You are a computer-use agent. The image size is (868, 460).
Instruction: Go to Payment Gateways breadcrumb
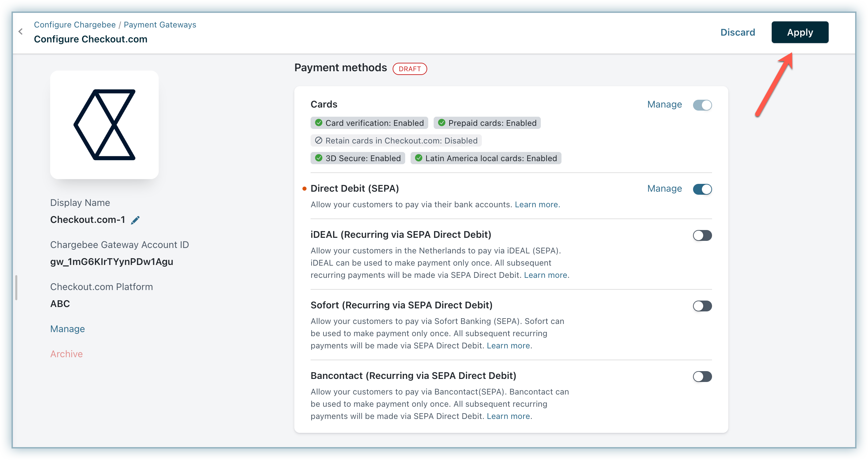pos(160,25)
